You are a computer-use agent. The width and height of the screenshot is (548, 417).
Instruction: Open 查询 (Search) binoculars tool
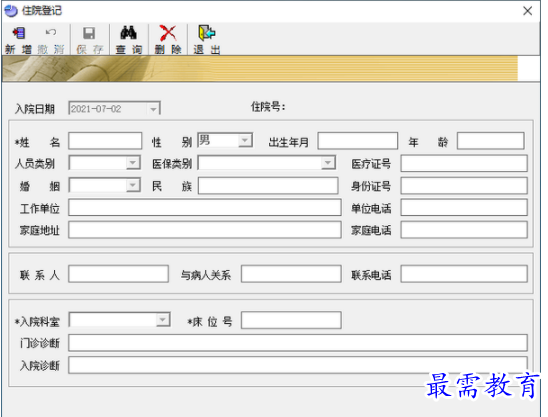click(x=128, y=33)
